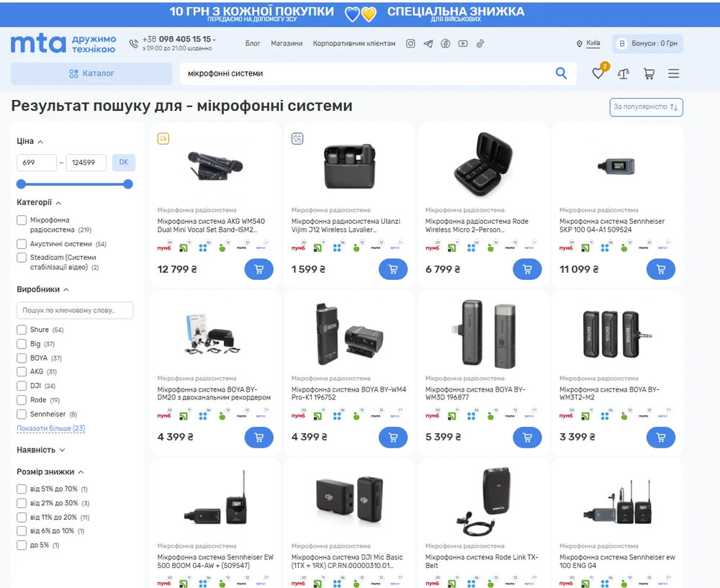
Task: Open the Каталог menu
Action: (91, 73)
